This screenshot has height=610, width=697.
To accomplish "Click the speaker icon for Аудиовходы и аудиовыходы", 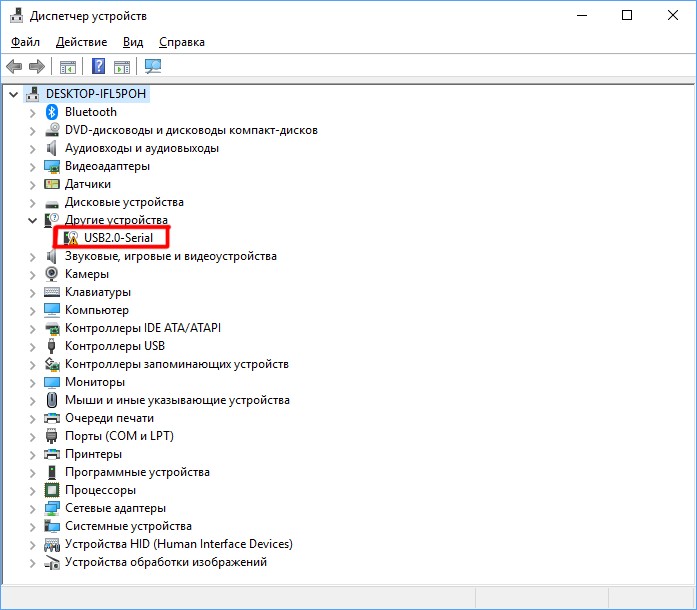I will (52, 148).
